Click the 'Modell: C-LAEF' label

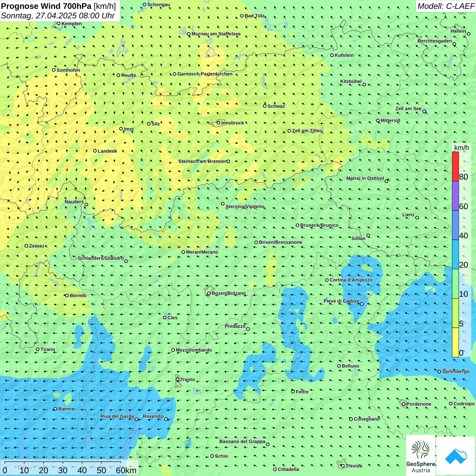(x=446, y=6)
